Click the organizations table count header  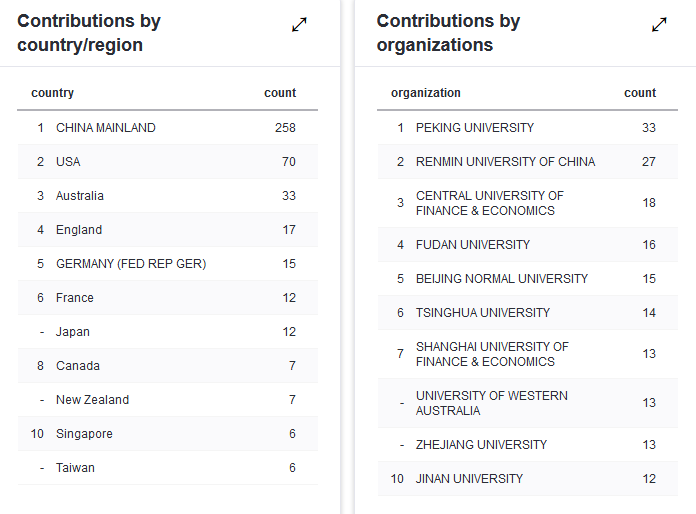pyautogui.click(x=640, y=93)
